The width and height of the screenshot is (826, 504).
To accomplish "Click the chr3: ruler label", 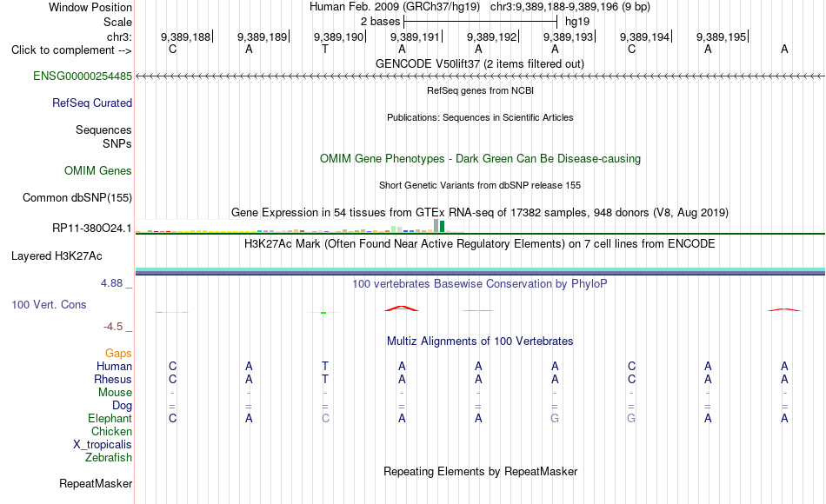I will pos(119,36).
